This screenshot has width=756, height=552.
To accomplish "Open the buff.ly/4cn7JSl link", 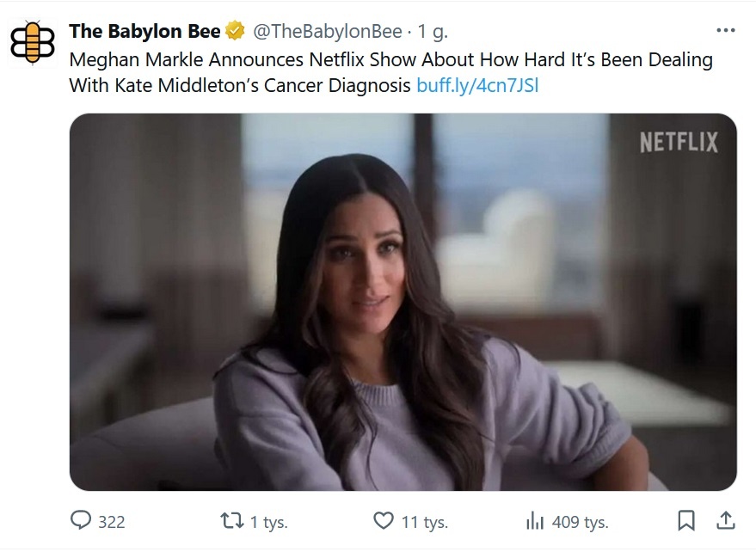I will (x=477, y=86).
